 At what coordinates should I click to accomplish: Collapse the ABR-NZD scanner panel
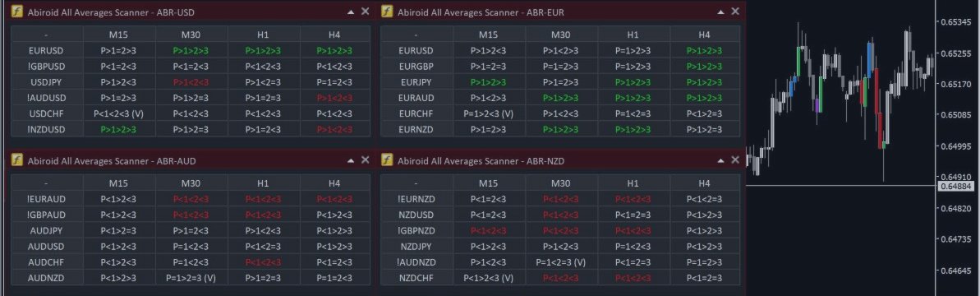[721, 160]
